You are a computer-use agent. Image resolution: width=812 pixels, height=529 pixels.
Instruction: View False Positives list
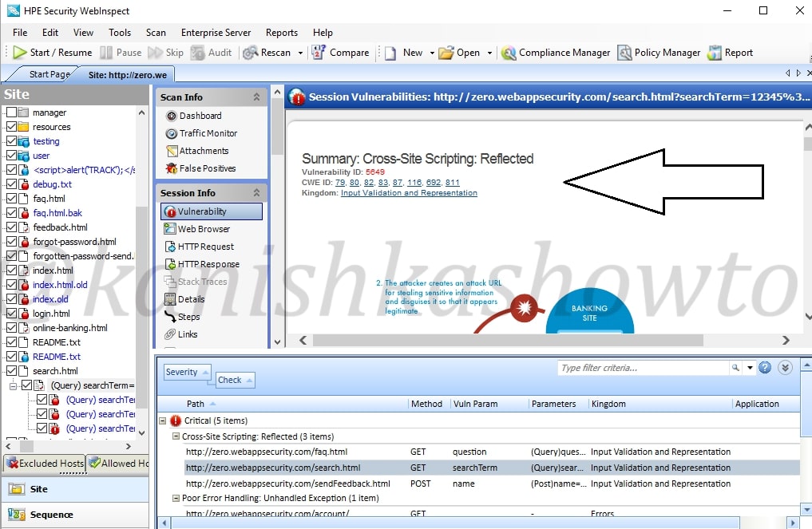pos(201,168)
